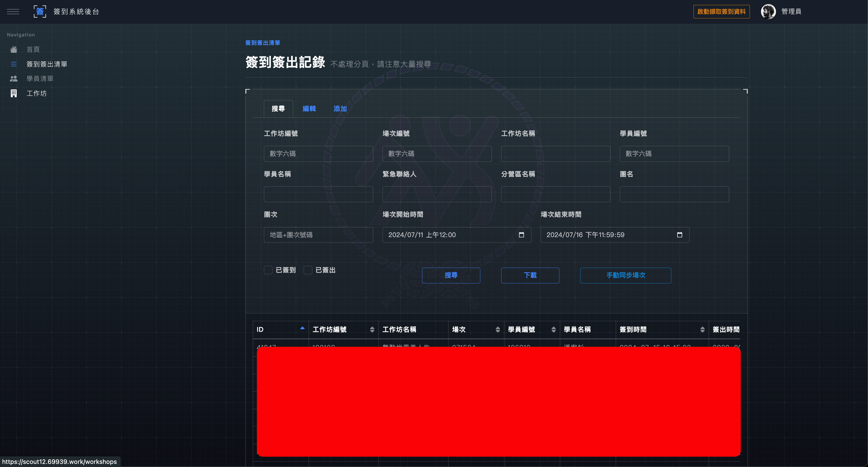Click the hamburger menu icon in the top bar
The height and width of the screenshot is (467, 868).
(13, 11)
